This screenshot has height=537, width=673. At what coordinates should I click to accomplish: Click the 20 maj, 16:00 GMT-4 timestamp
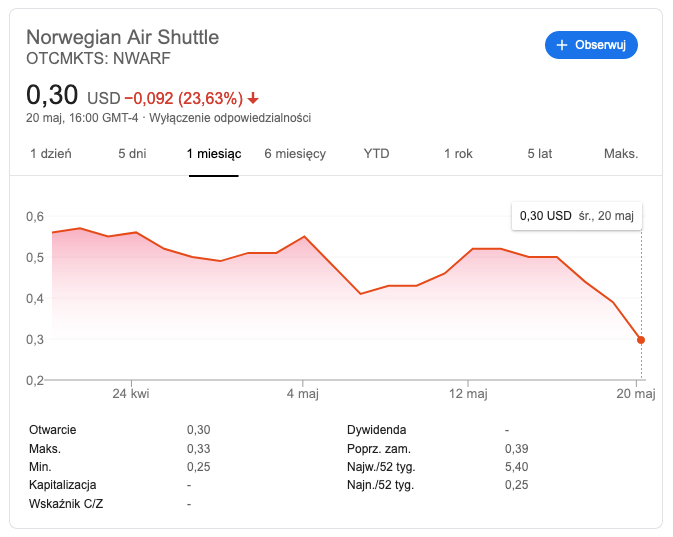tap(82, 118)
